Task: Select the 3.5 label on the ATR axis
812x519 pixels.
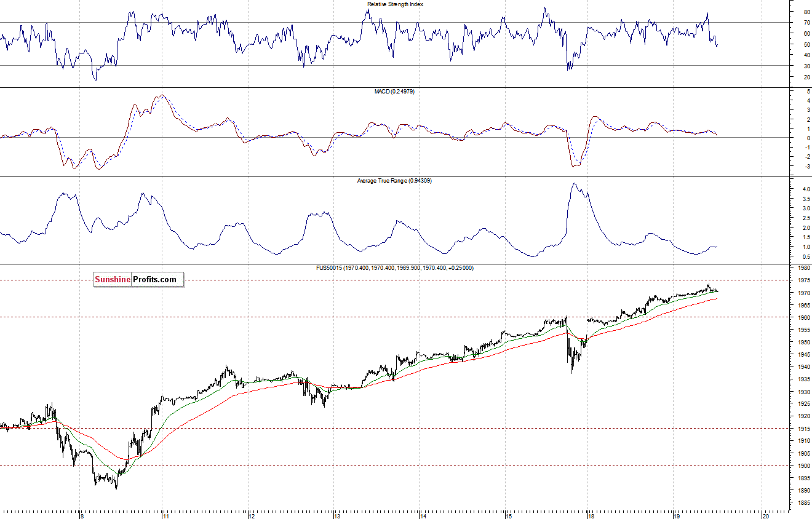Action: (x=805, y=199)
